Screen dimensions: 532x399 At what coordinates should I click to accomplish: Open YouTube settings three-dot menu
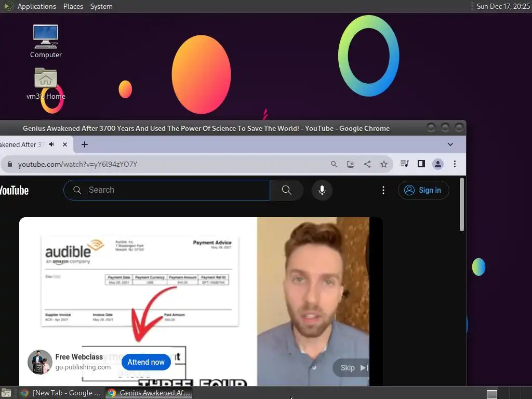coord(383,190)
